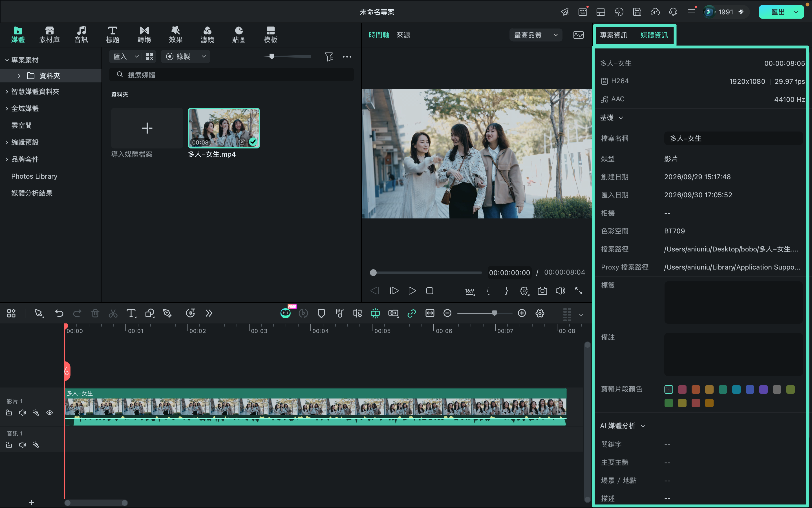Add a marker with the shield icon
Screen dimensions: 812x508
(321, 314)
